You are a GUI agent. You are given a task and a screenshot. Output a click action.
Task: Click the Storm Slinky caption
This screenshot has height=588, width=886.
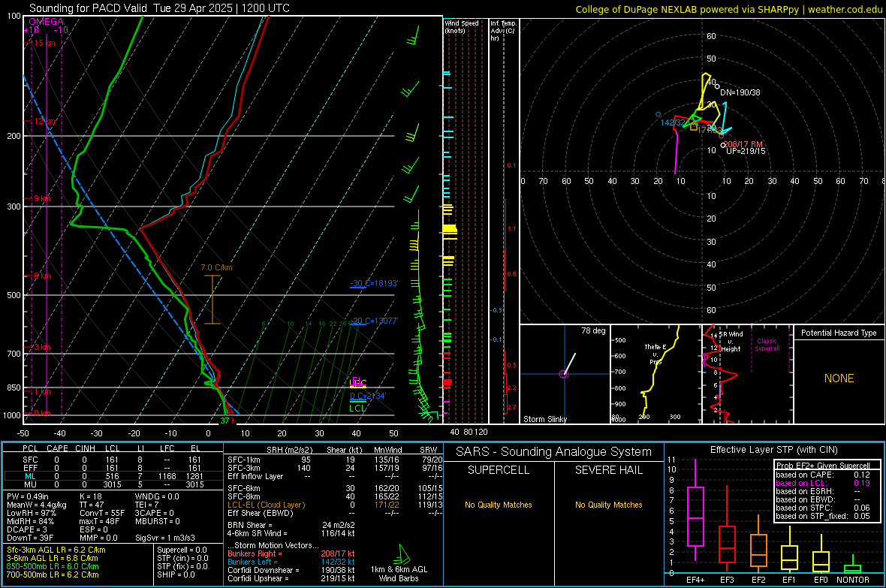544,419
